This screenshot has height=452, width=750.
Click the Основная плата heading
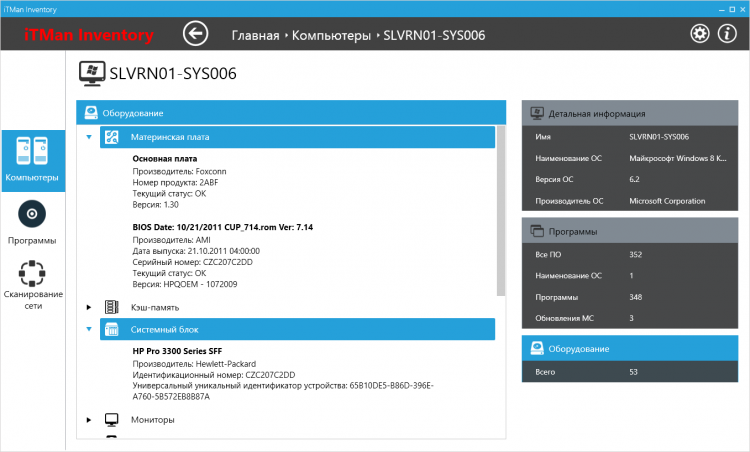pyautogui.click(x=165, y=159)
